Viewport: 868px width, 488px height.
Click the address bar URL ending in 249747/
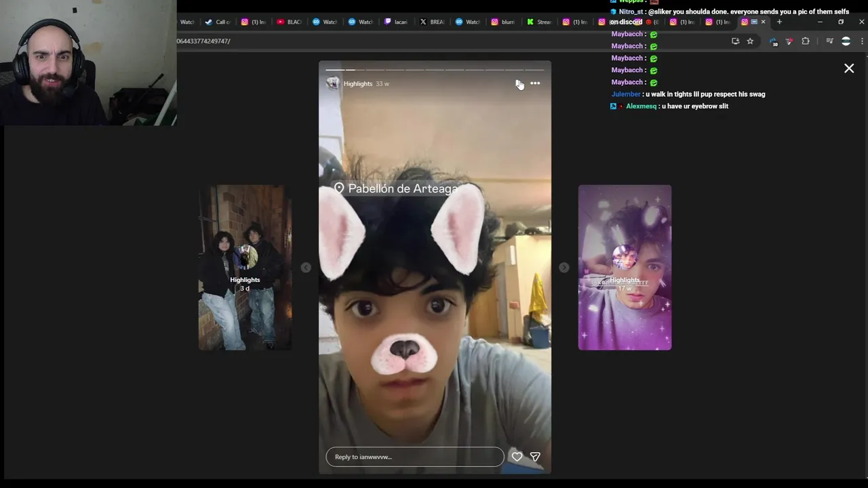(x=203, y=41)
